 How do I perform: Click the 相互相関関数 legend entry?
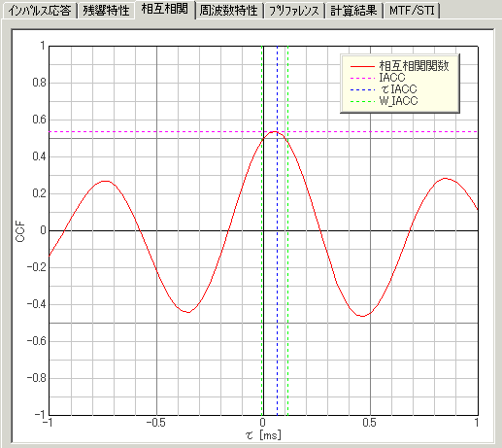[414, 66]
